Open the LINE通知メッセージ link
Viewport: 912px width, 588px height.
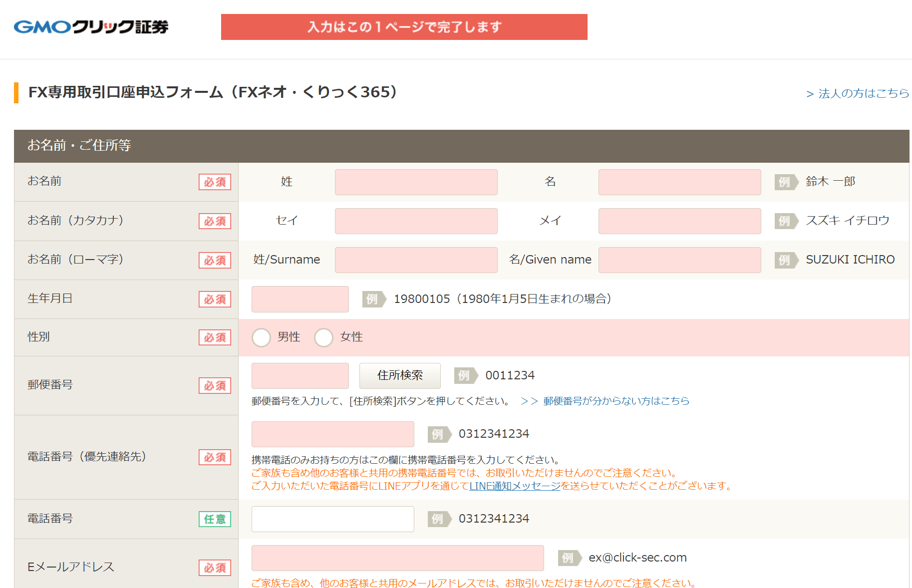point(515,486)
